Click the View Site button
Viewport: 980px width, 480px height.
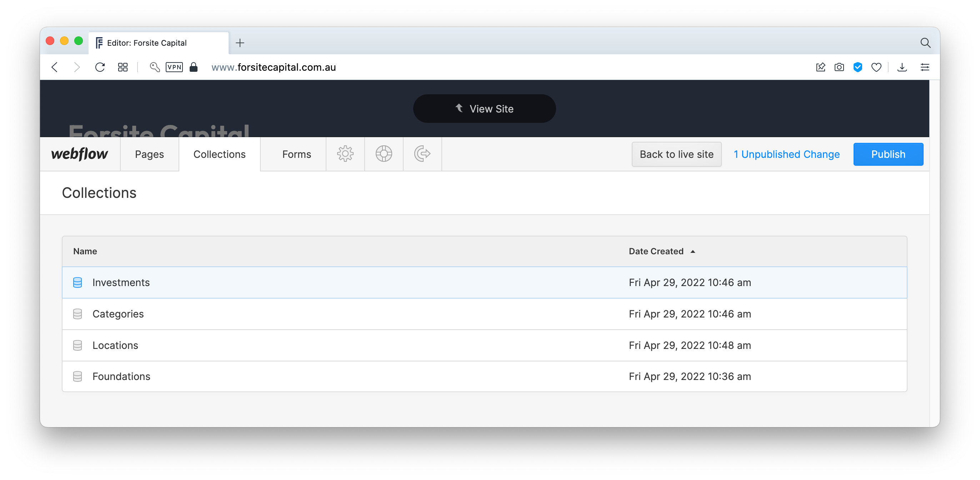484,109
